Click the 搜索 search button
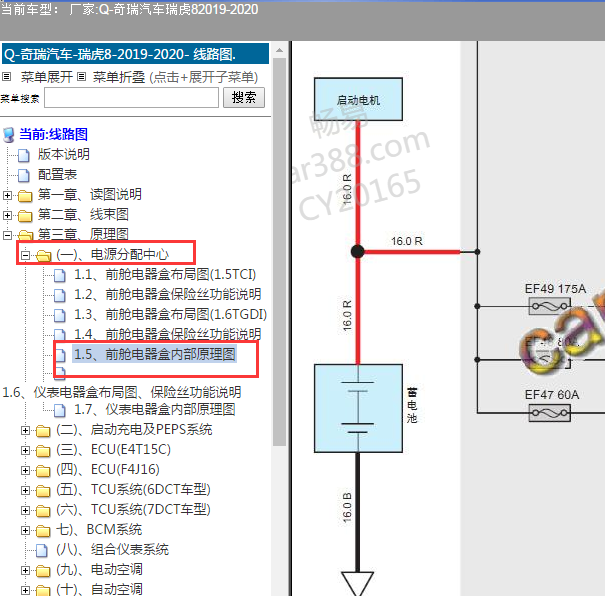The width and height of the screenshot is (605, 596). (x=244, y=98)
